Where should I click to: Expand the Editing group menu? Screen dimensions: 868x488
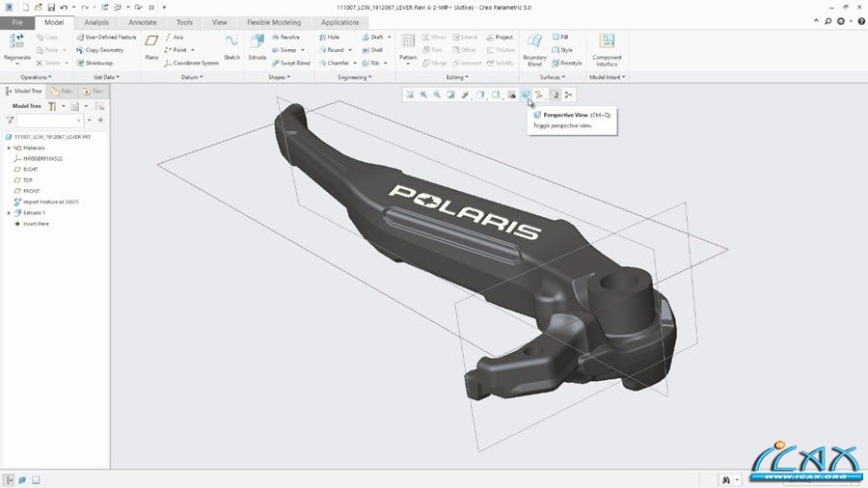457,77
